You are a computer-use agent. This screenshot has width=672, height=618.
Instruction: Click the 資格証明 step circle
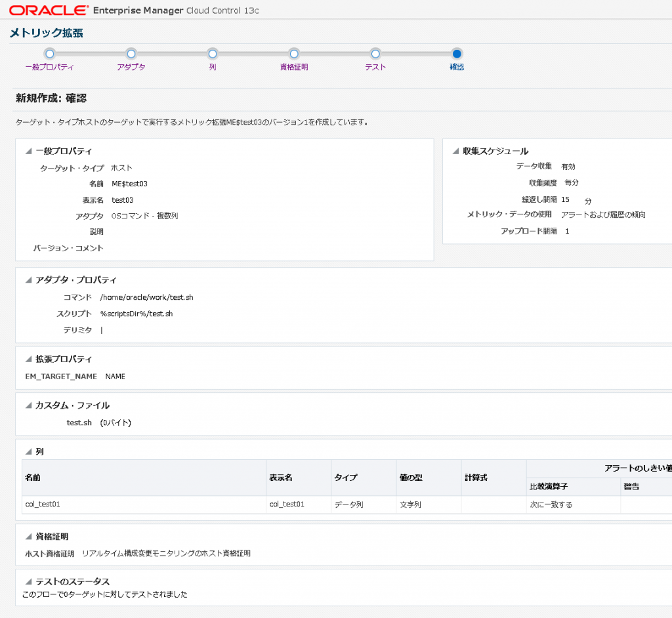pyautogui.click(x=294, y=54)
